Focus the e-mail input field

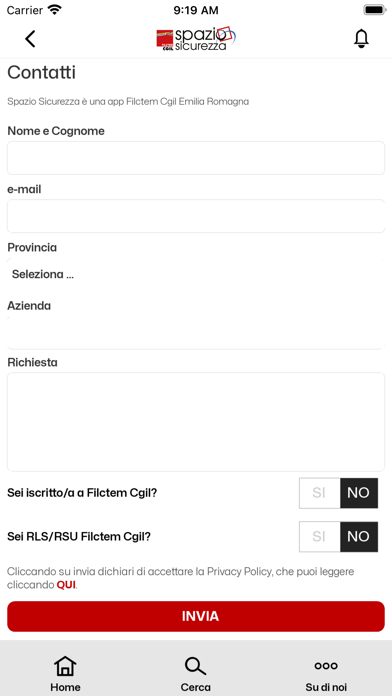point(196,216)
